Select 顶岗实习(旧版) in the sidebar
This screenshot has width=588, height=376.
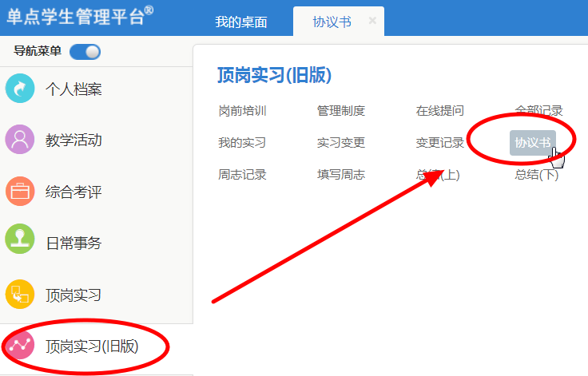pos(92,346)
